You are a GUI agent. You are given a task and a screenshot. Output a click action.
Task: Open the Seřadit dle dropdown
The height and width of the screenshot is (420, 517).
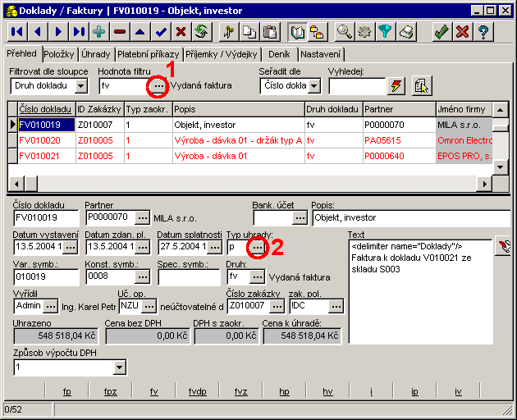[312, 85]
